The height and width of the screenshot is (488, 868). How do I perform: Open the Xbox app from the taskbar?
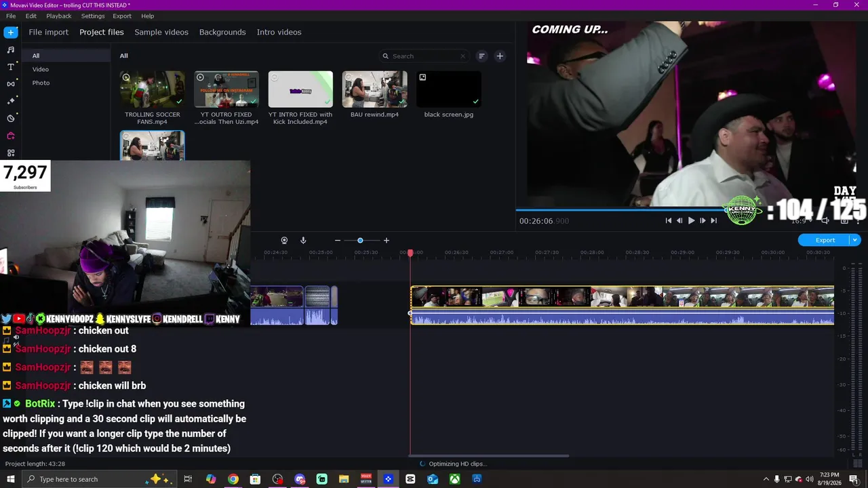(455, 479)
